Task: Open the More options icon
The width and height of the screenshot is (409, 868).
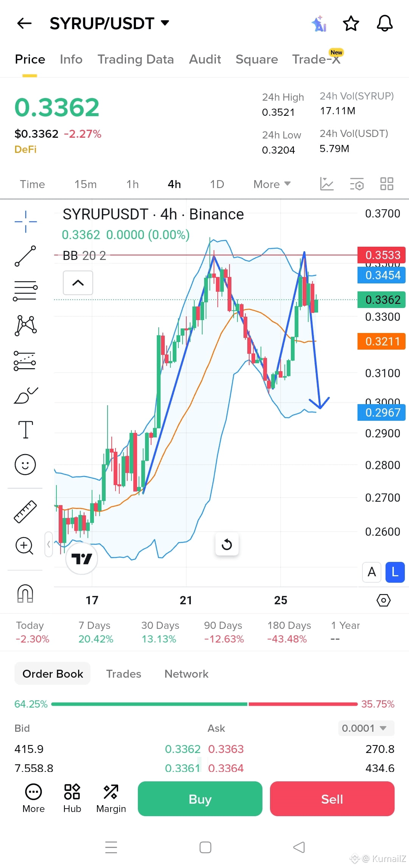Action: click(33, 799)
